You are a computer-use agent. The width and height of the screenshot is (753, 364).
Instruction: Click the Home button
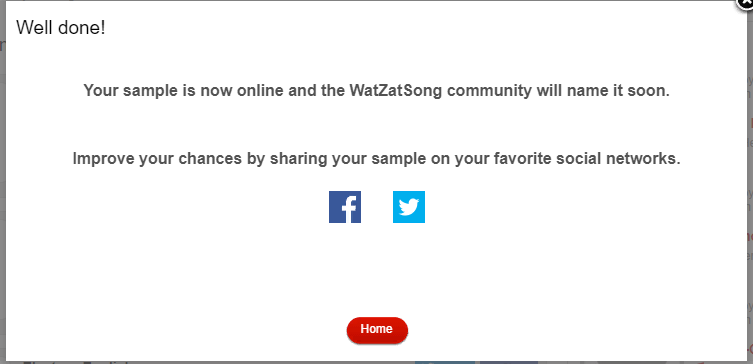point(377,330)
